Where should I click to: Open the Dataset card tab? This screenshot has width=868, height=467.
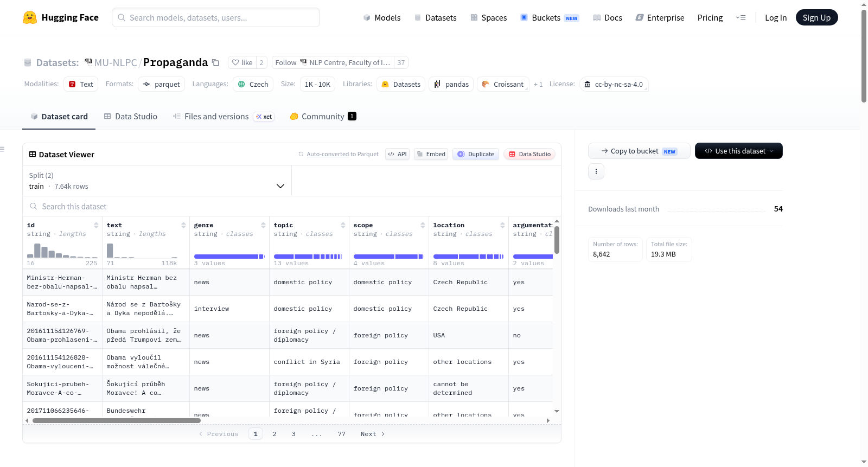point(59,116)
